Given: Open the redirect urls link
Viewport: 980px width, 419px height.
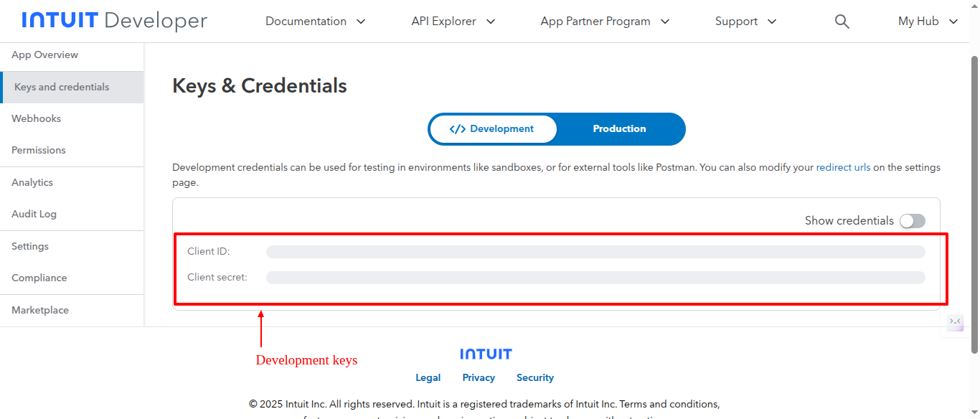Looking at the screenshot, I should pos(843,167).
